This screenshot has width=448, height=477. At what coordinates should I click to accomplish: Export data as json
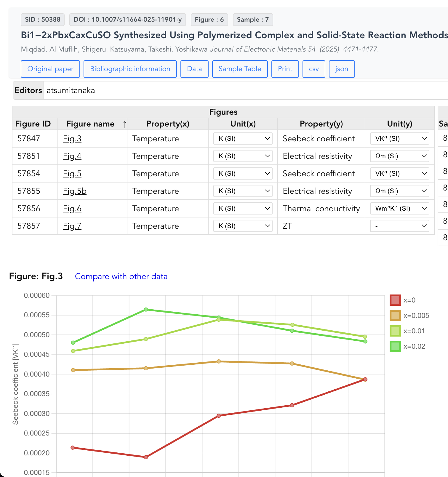342,69
